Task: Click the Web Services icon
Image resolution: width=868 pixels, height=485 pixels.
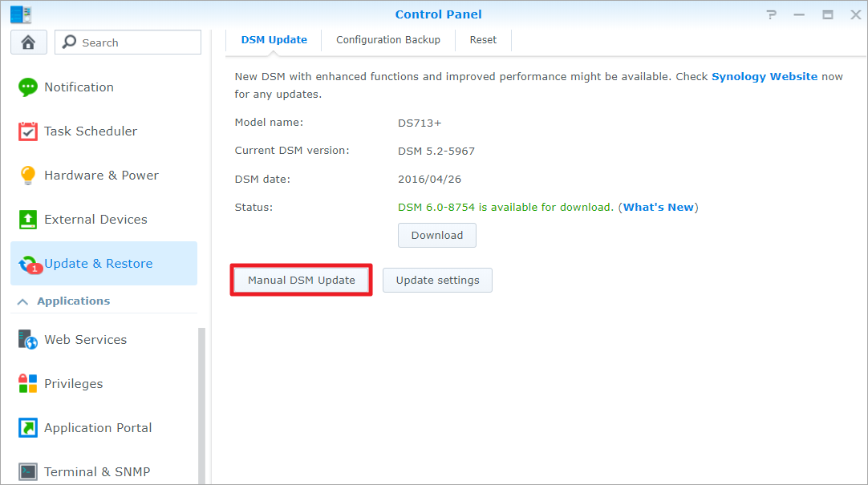Action: pyautogui.click(x=28, y=340)
